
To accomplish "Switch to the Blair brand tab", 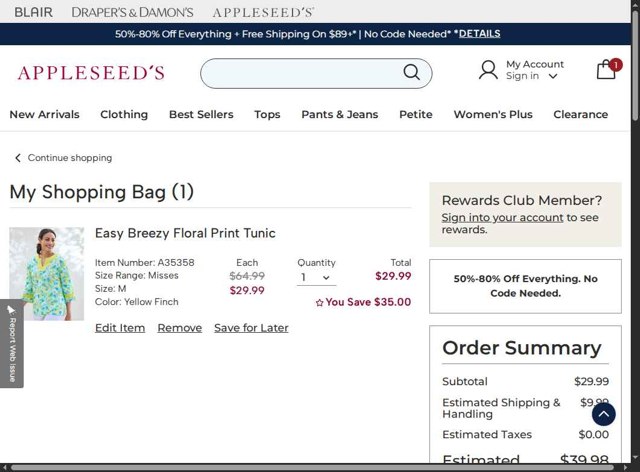I will [x=33, y=12].
